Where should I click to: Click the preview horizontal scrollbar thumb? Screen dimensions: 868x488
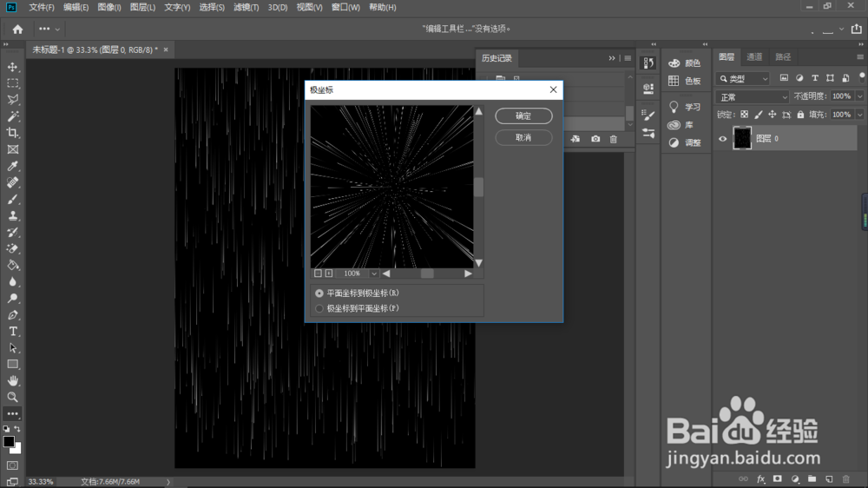click(x=427, y=274)
